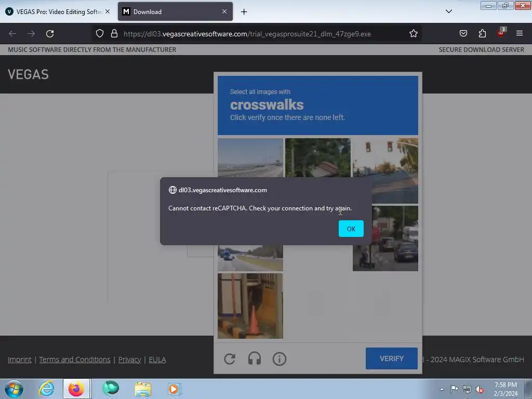Open the Windows Start menu

14,389
